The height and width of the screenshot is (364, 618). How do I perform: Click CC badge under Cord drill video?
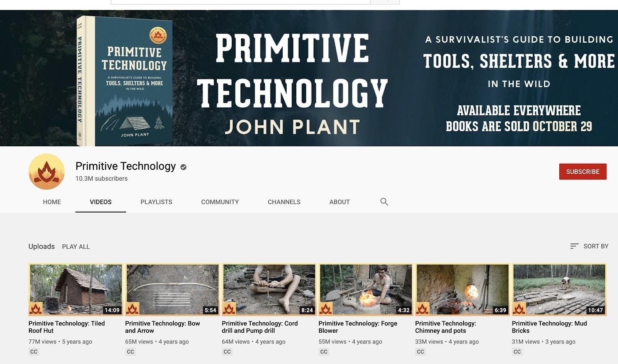pos(227,352)
